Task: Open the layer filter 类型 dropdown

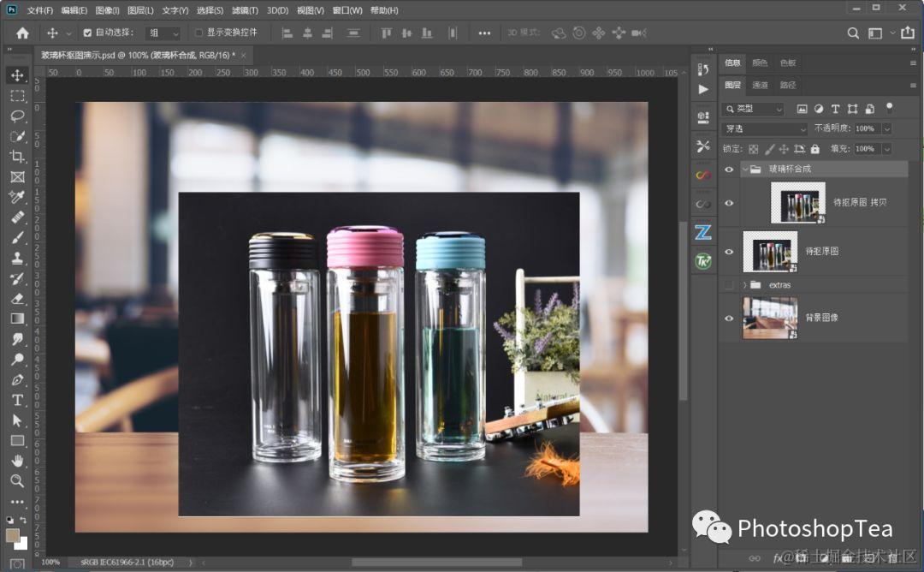Action: 753,109
